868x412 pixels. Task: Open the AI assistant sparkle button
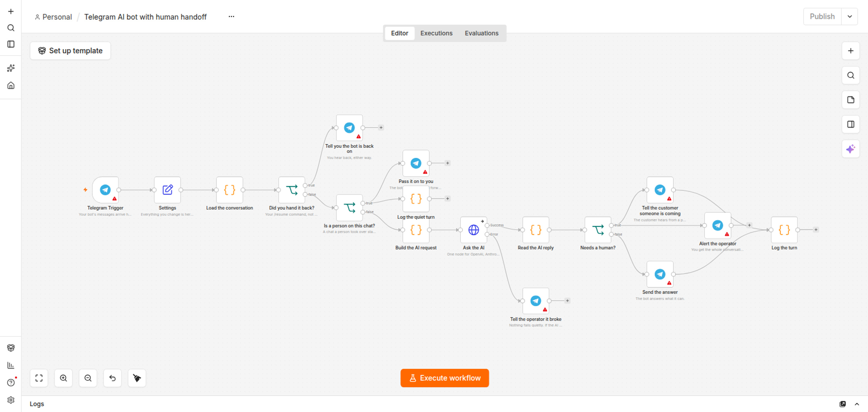850,149
